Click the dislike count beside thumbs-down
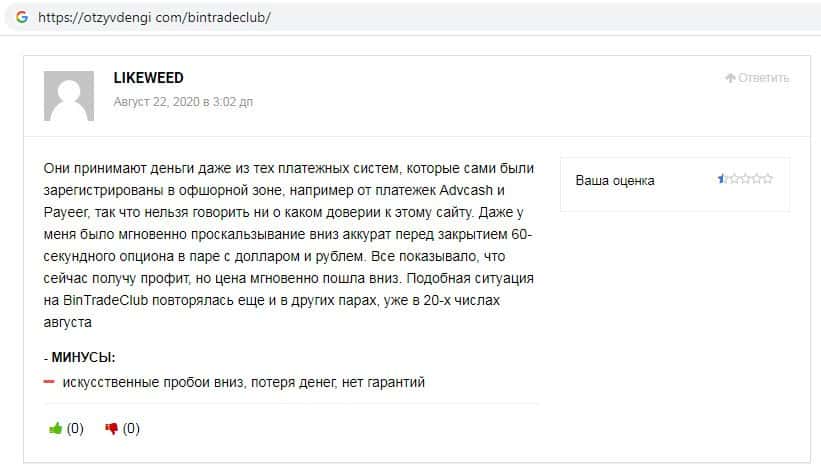 (x=131, y=429)
